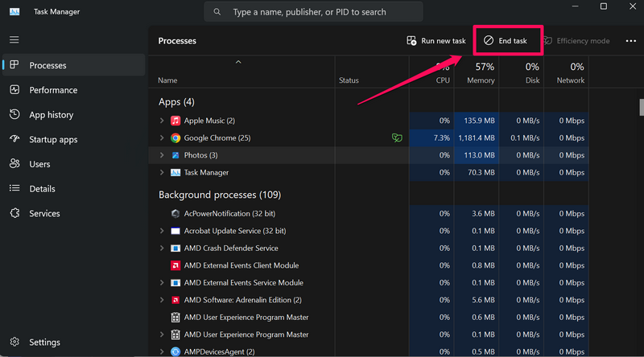Image resolution: width=644 pixels, height=357 pixels.
Task: Click the AcPowerNotification process icon
Action: pos(175,214)
